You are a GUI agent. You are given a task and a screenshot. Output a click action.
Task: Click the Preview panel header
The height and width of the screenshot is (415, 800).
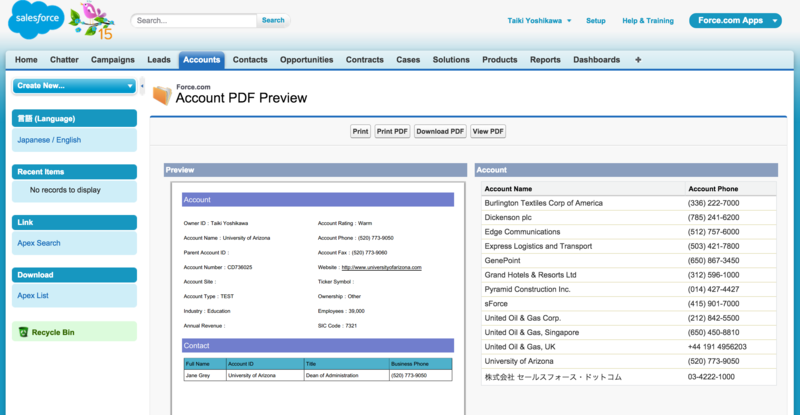315,170
